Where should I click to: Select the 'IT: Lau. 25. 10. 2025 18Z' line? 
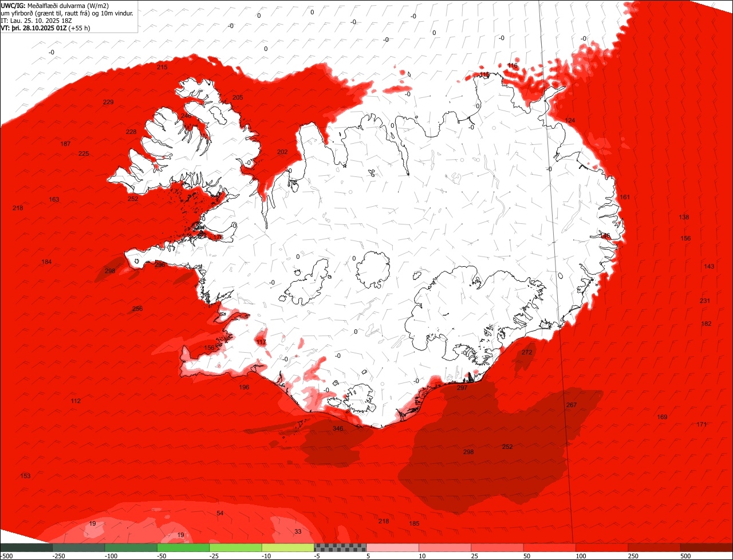coord(36,21)
